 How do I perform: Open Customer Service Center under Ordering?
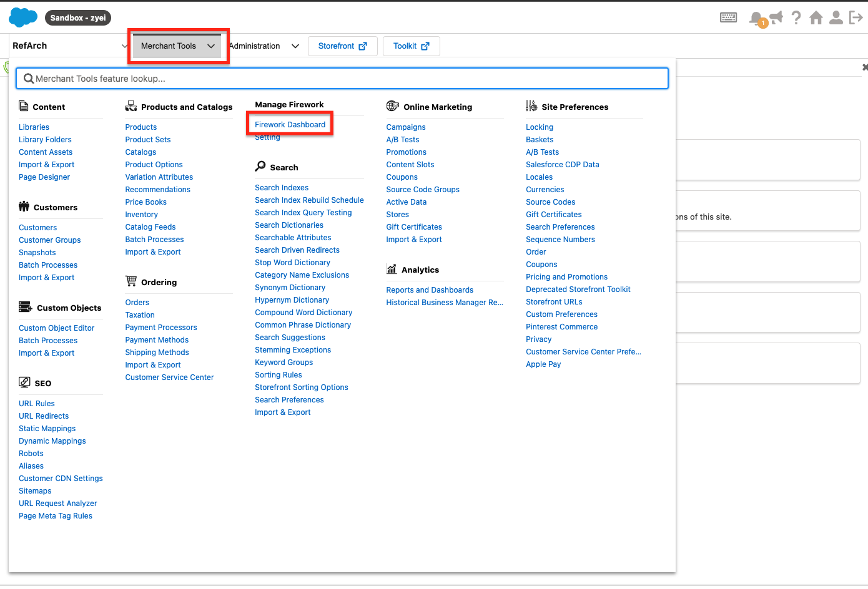(x=169, y=377)
